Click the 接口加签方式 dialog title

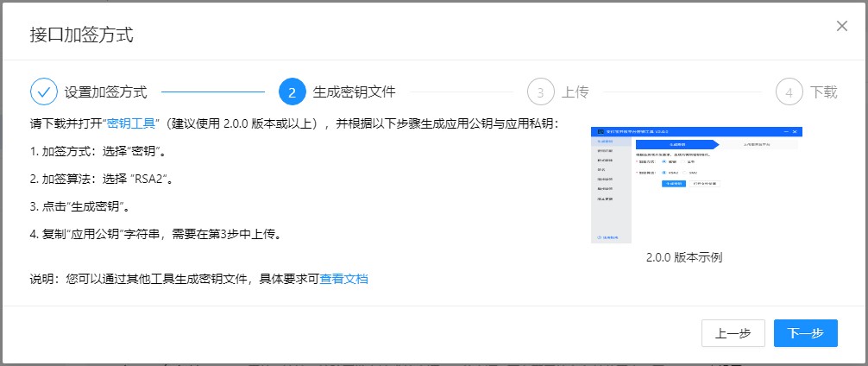point(82,35)
